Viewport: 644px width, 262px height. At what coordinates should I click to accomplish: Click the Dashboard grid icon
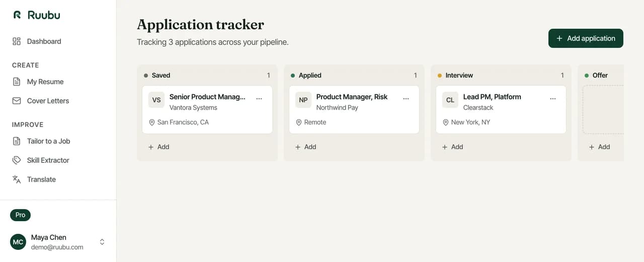(17, 41)
